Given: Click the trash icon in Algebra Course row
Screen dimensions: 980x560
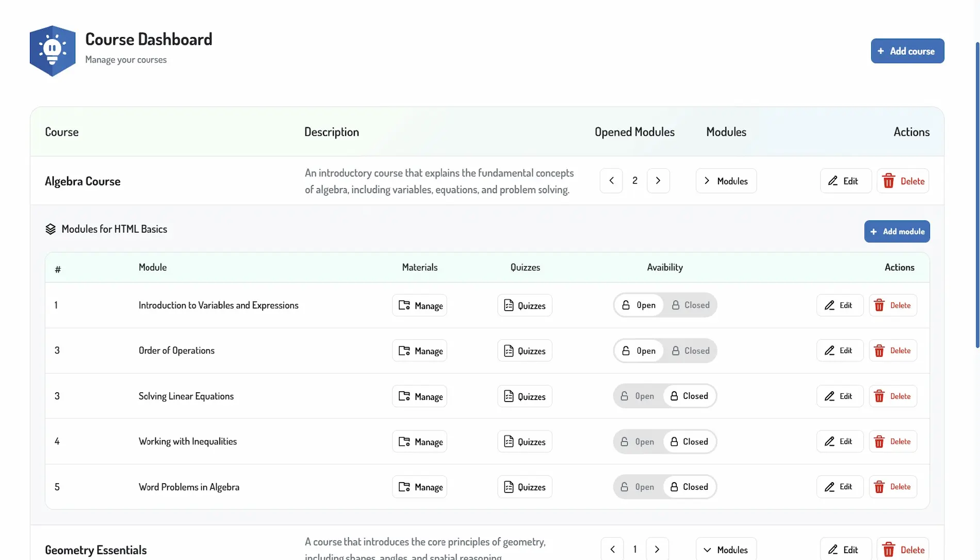Looking at the screenshot, I should point(889,181).
